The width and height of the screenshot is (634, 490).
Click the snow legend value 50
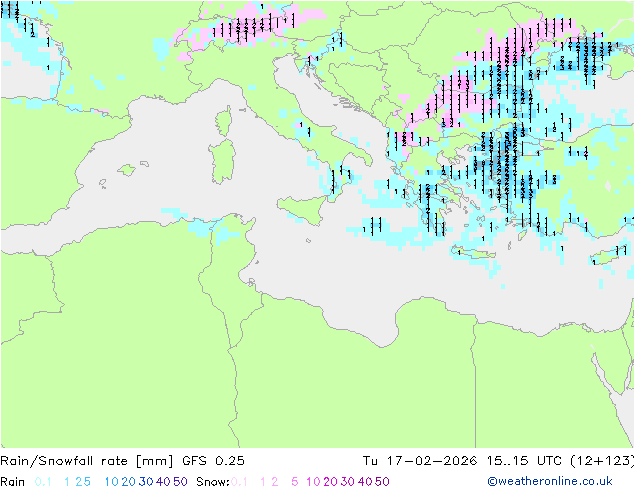[x=382, y=482]
